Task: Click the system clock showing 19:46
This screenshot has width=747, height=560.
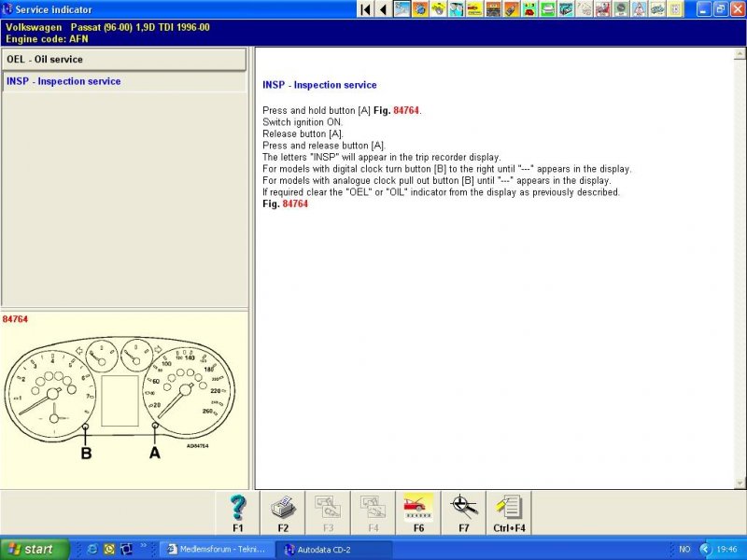Action: [728, 549]
